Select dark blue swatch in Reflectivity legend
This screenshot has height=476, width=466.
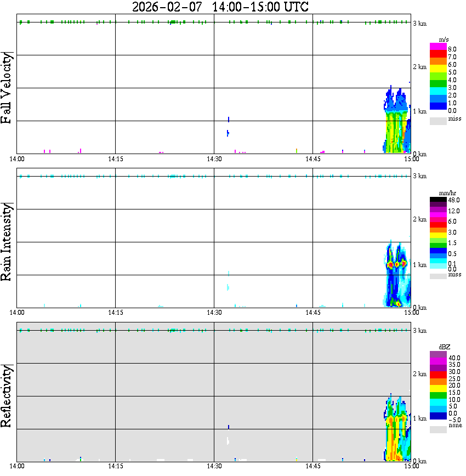438,416
